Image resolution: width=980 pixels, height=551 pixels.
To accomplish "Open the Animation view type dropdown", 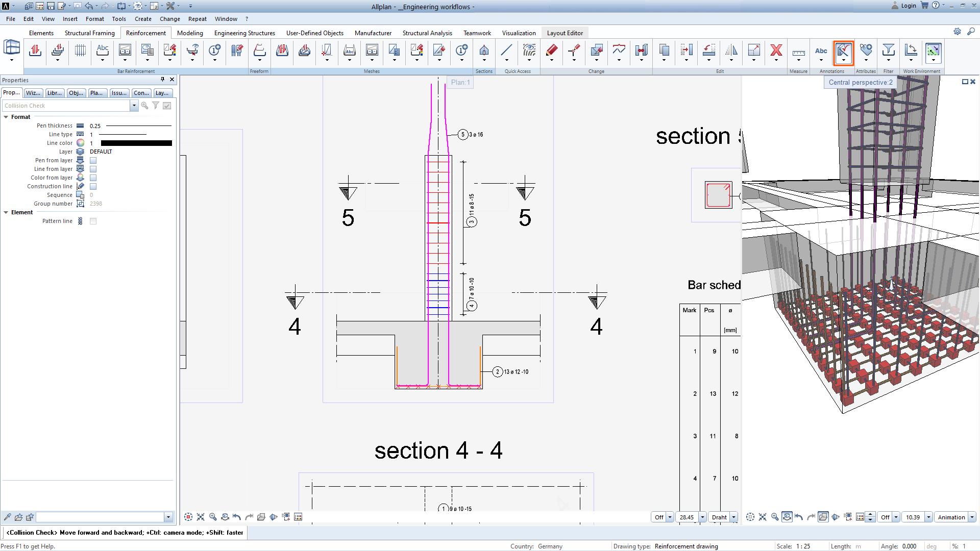I will [972, 517].
